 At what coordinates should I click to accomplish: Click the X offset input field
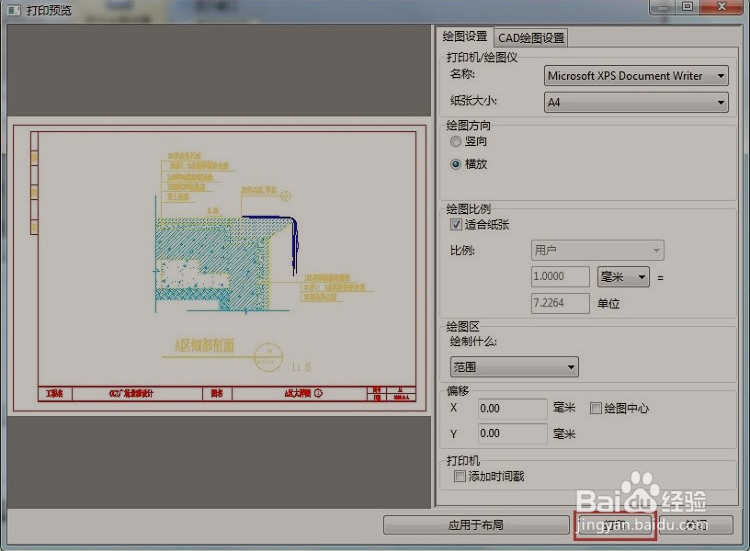[512, 408]
